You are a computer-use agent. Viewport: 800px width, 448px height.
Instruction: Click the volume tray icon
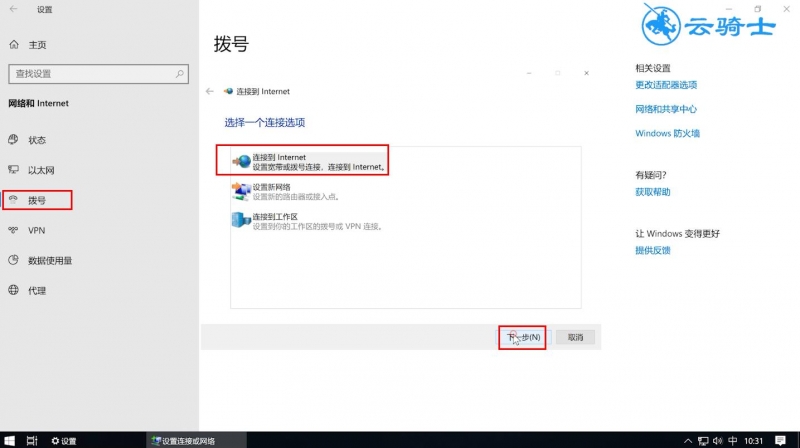(718, 441)
